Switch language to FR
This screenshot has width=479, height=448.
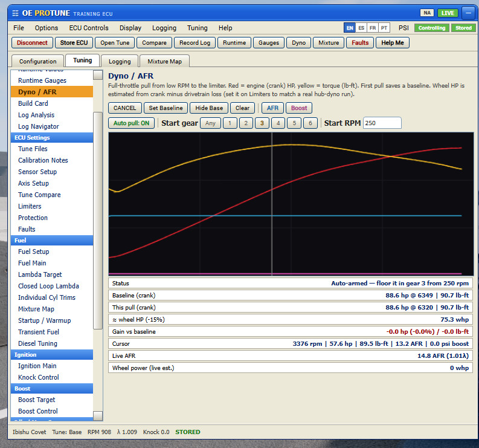coord(372,28)
